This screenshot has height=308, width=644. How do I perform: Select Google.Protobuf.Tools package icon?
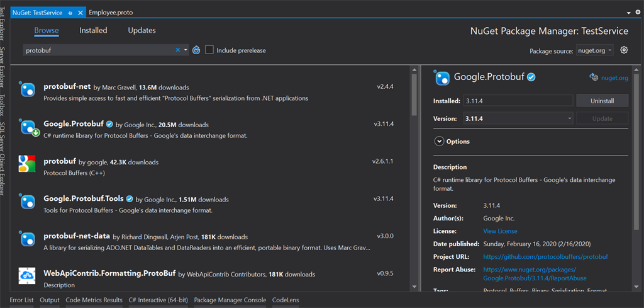coord(27,202)
